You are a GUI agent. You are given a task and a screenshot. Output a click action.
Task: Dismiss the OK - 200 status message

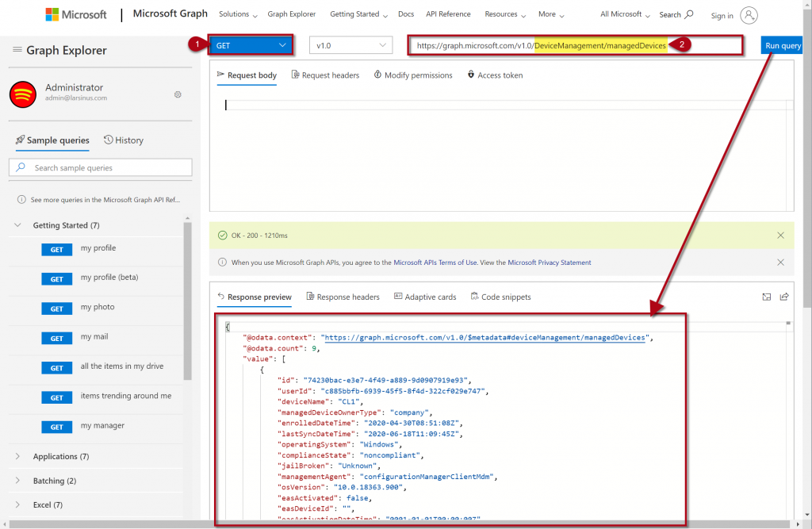780,236
